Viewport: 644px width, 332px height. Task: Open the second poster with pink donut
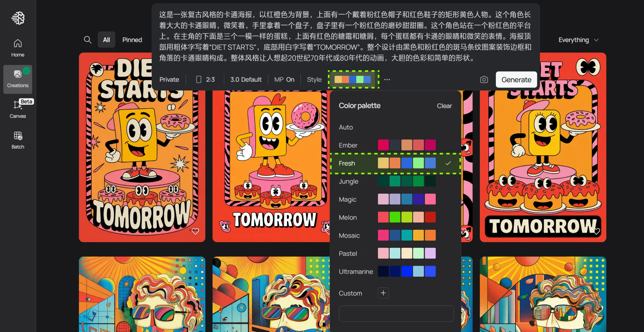271,166
